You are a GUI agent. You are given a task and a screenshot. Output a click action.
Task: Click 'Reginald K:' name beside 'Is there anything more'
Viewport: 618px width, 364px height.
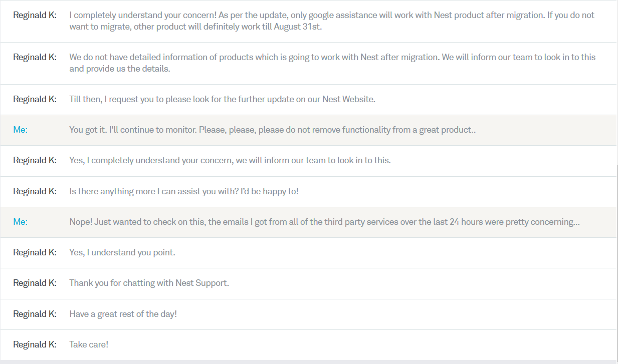[x=35, y=191]
